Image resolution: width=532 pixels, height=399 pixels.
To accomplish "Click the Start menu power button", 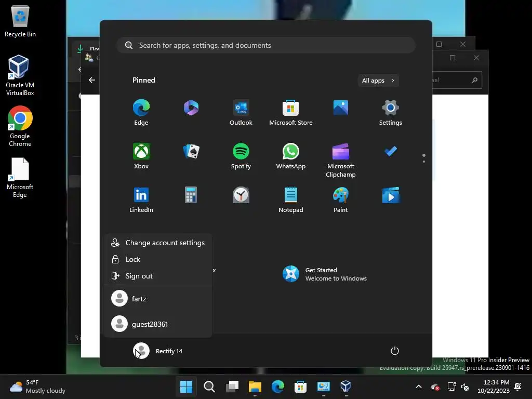I will point(395,351).
